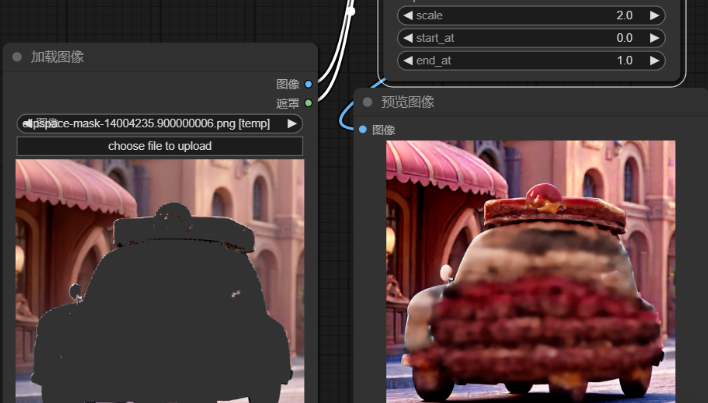Image resolution: width=708 pixels, height=403 pixels.
Task: Select next image file with right arrow
Action: point(292,123)
